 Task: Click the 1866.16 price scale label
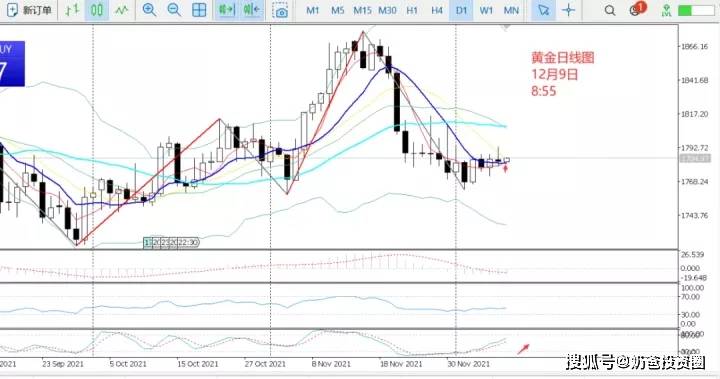[x=693, y=46]
